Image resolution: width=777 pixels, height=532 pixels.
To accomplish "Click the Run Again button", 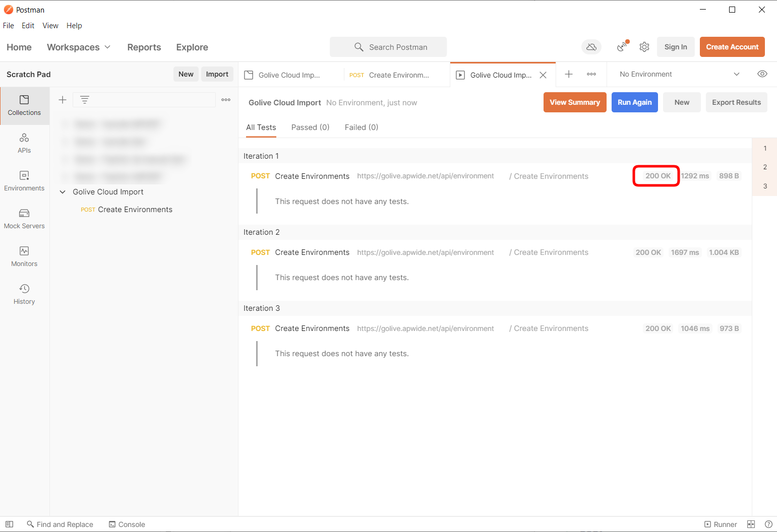I will (x=634, y=102).
